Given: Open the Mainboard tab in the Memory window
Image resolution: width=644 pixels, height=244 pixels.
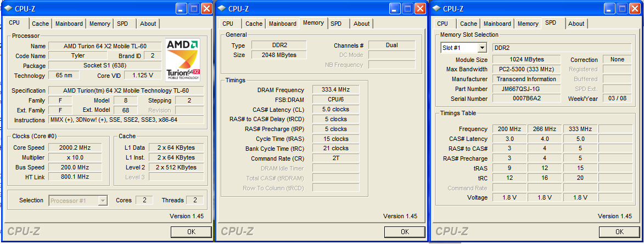Looking at the screenshot, I should point(283,24).
